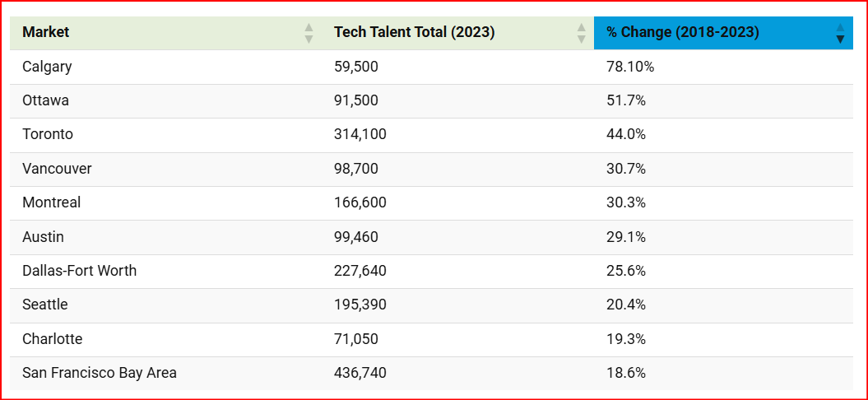Select the Calgary market cell

pyautogui.click(x=47, y=67)
